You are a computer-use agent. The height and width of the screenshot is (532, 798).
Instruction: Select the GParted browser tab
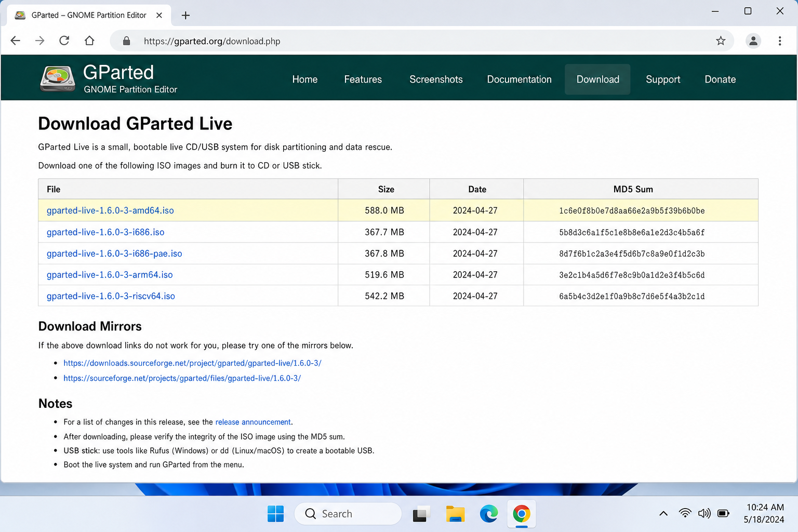tap(88, 15)
